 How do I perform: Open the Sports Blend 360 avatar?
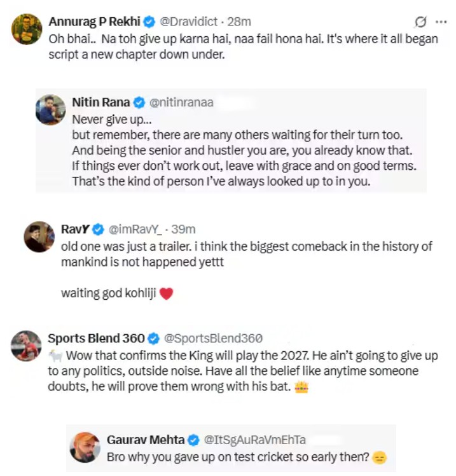tap(27, 346)
